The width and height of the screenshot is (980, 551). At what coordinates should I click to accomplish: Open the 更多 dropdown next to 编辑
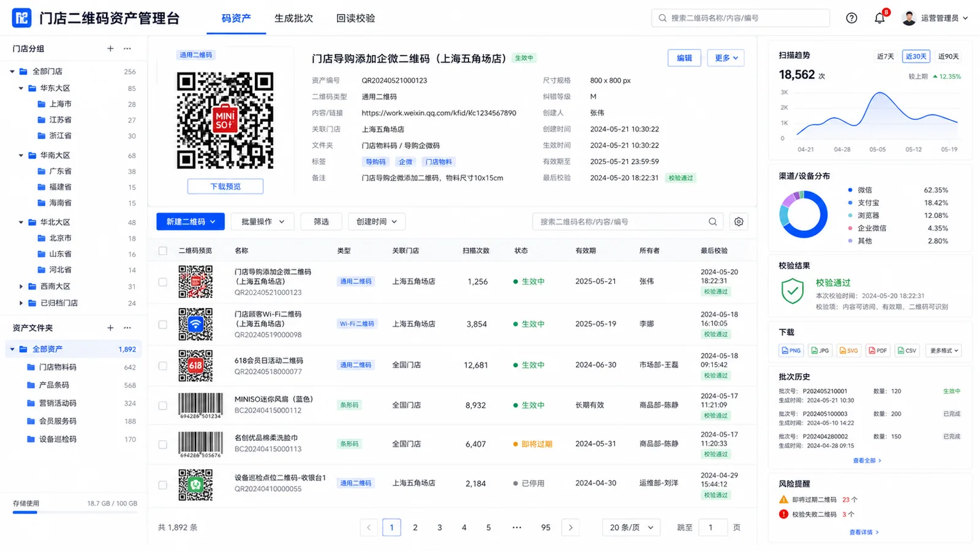click(726, 58)
